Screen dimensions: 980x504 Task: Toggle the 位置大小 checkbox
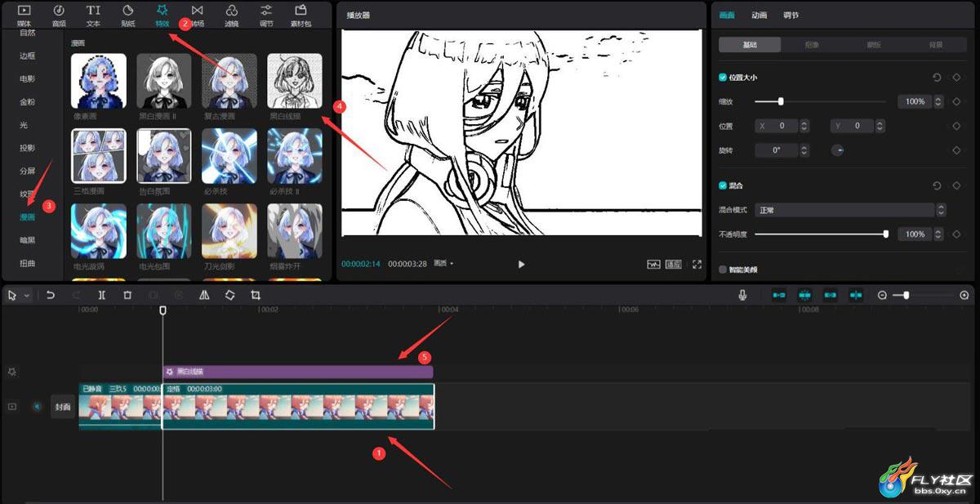pos(723,77)
